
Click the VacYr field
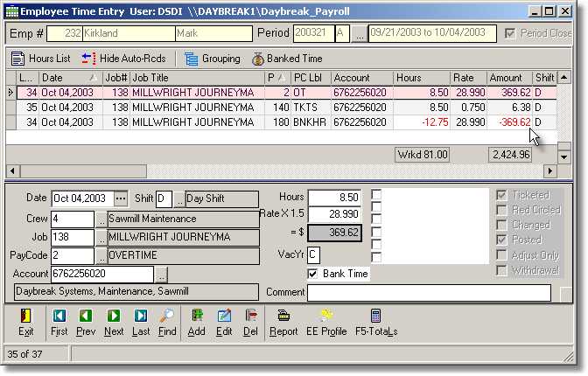click(313, 255)
